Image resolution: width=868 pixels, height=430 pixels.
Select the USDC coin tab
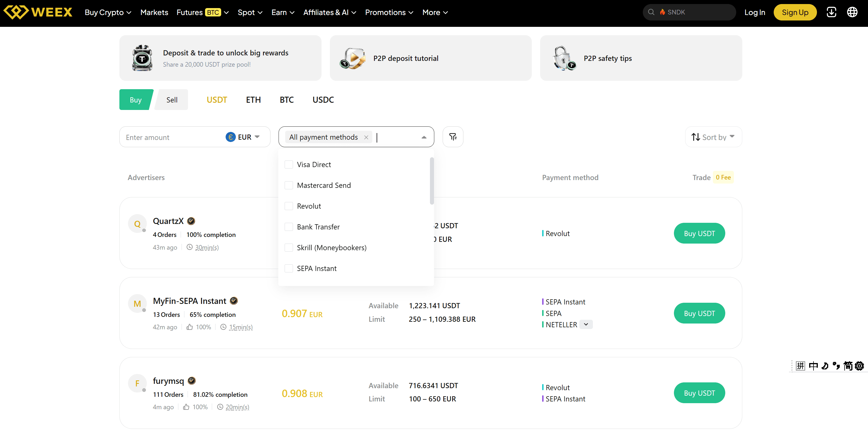[323, 100]
